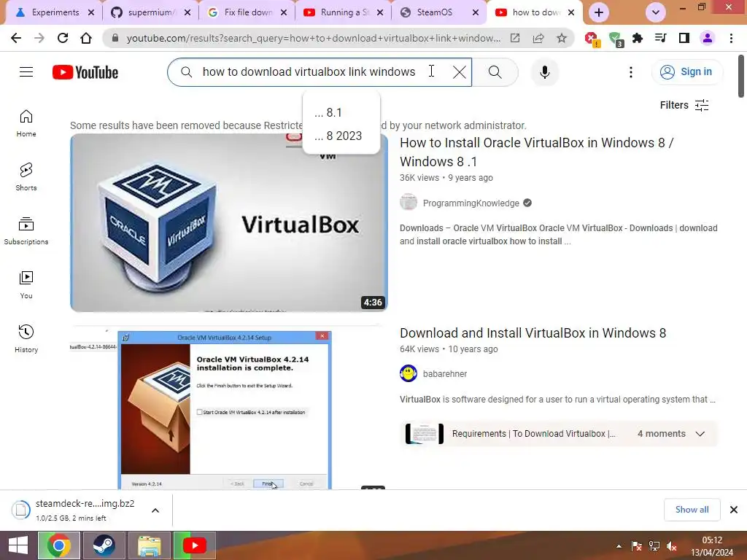The height and width of the screenshot is (560, 747).
Task: Select the '... 8.1' search suggestion
Action: click(341, 113)
